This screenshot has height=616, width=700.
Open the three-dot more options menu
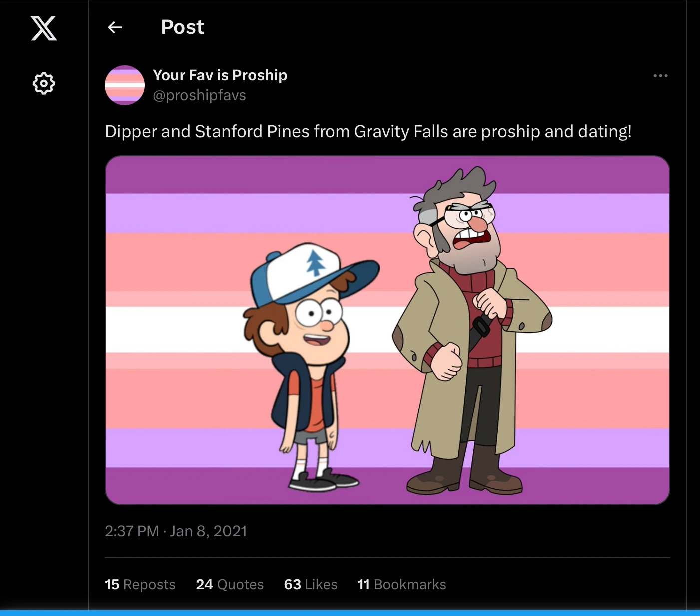(x=660, y=76)
